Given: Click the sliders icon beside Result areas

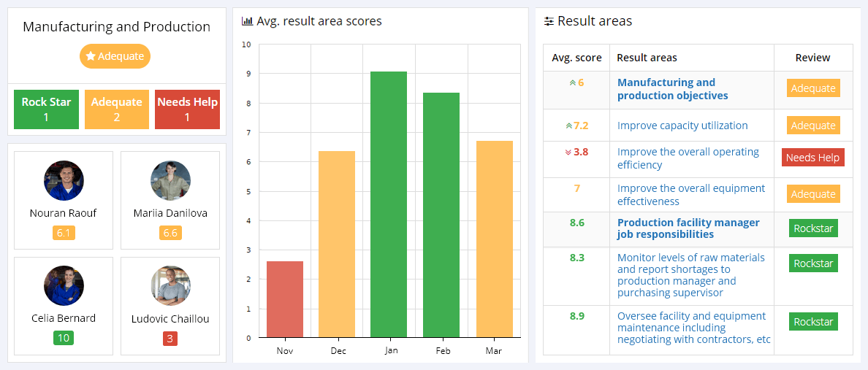Looking at the screenshot, I should 549,21.
